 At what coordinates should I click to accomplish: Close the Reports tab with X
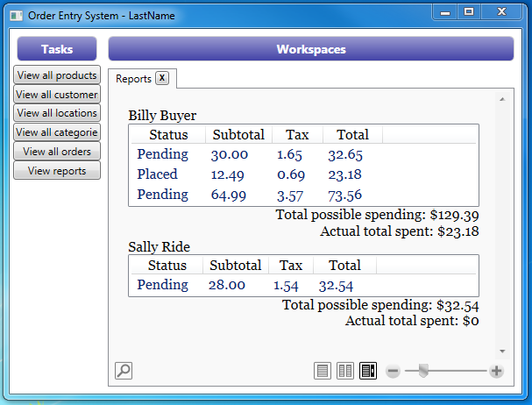(x=162, y=78)
